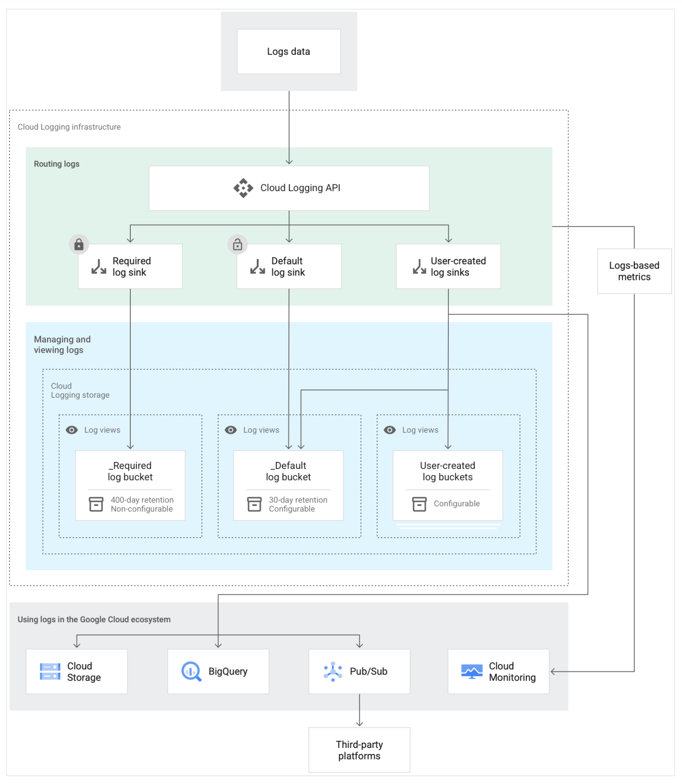Click the Using logs in Google Cloud ecosystem heading
682x784 pixels.
(x=94, y=619)
